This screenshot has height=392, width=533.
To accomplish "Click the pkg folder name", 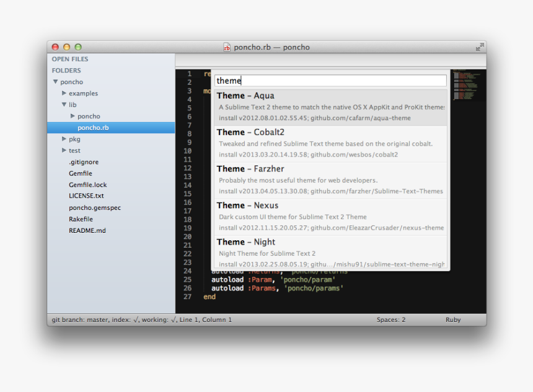I will (x=74, y=139).
